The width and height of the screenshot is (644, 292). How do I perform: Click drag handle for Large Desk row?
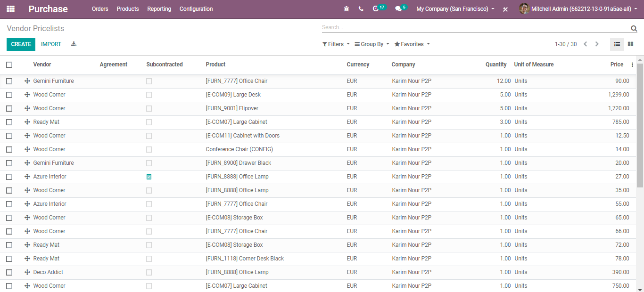click(27, 95)
